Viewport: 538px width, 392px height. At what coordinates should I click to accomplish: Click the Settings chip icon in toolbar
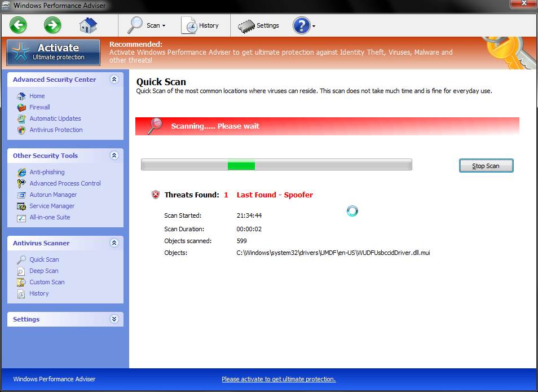click(x=246, y=26)
